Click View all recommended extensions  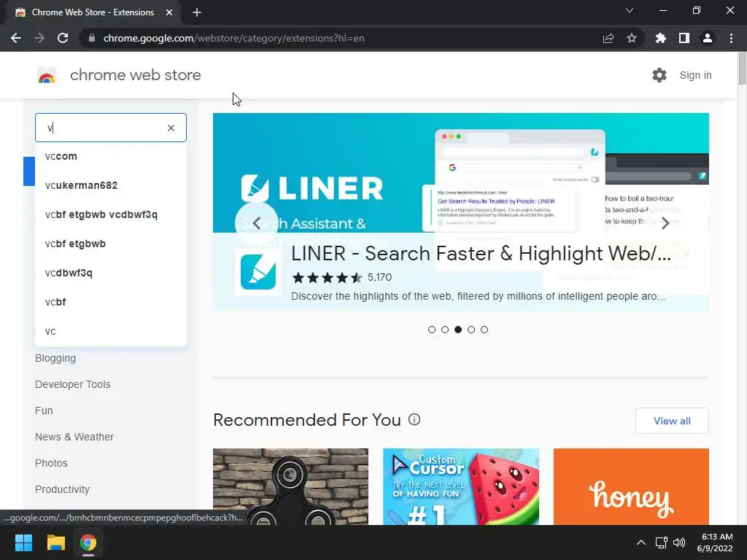pyautogui.click(x=672, y=421)
